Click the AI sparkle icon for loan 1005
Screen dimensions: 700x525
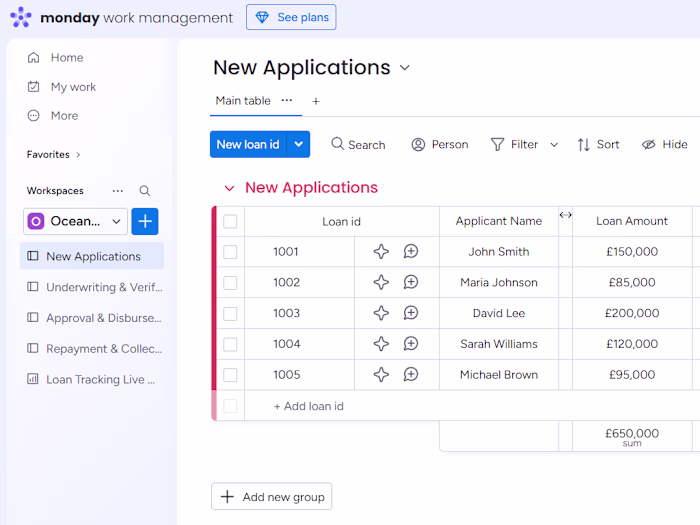click(x=381, y=375)
